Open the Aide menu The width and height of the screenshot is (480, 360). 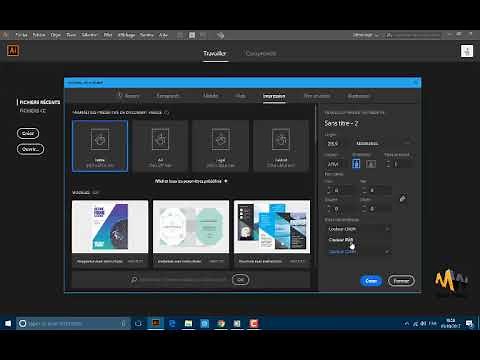[163, 35]
